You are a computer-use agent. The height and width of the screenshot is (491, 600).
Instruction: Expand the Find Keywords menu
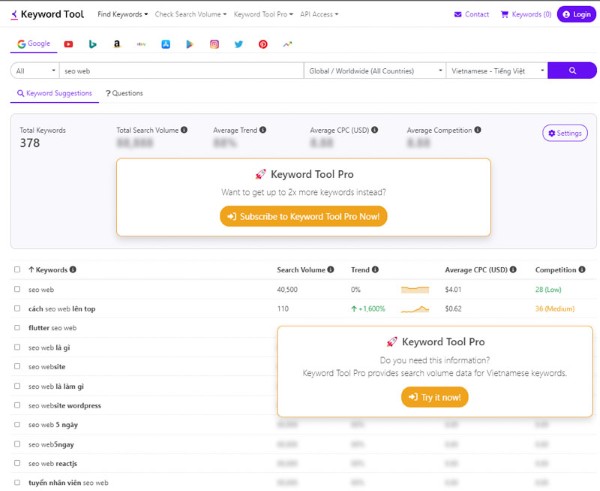122,15
